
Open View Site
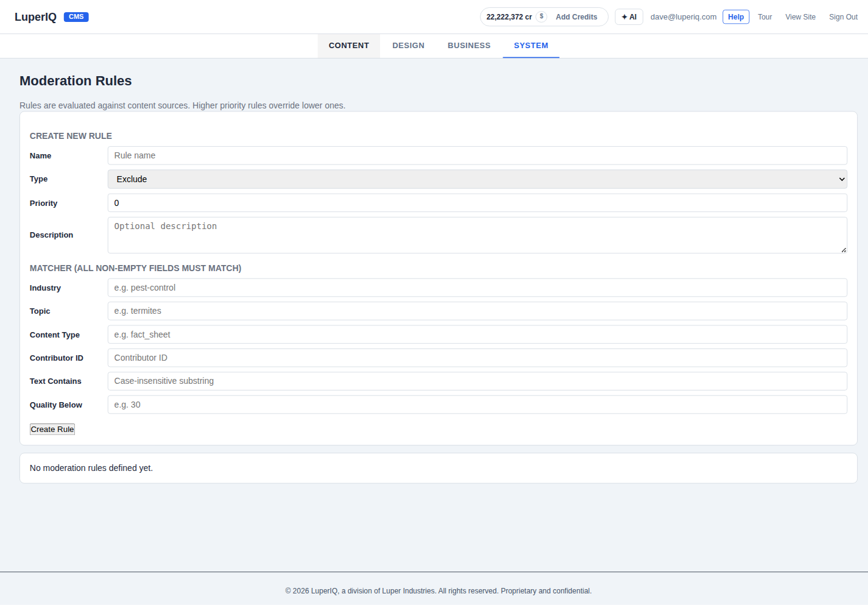pos(800,16)
